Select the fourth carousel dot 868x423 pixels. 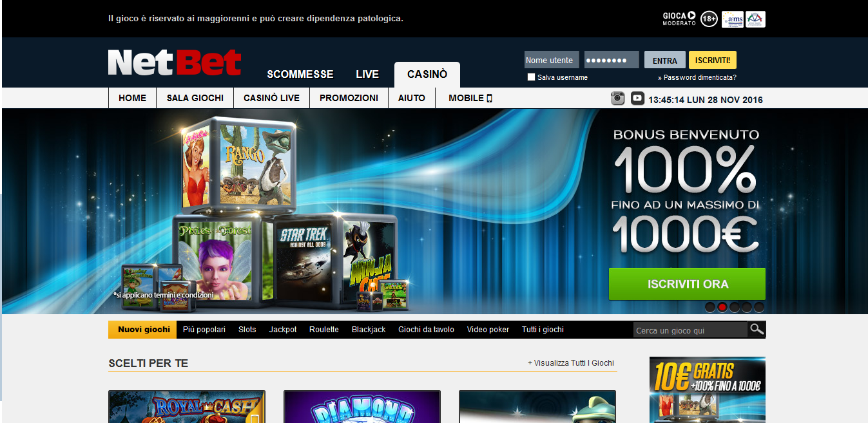click(747, 307)
